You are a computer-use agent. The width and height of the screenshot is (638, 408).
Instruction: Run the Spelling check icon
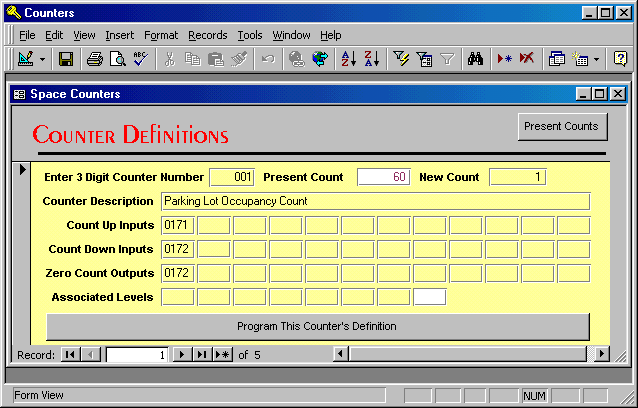(x=140, y=59)
